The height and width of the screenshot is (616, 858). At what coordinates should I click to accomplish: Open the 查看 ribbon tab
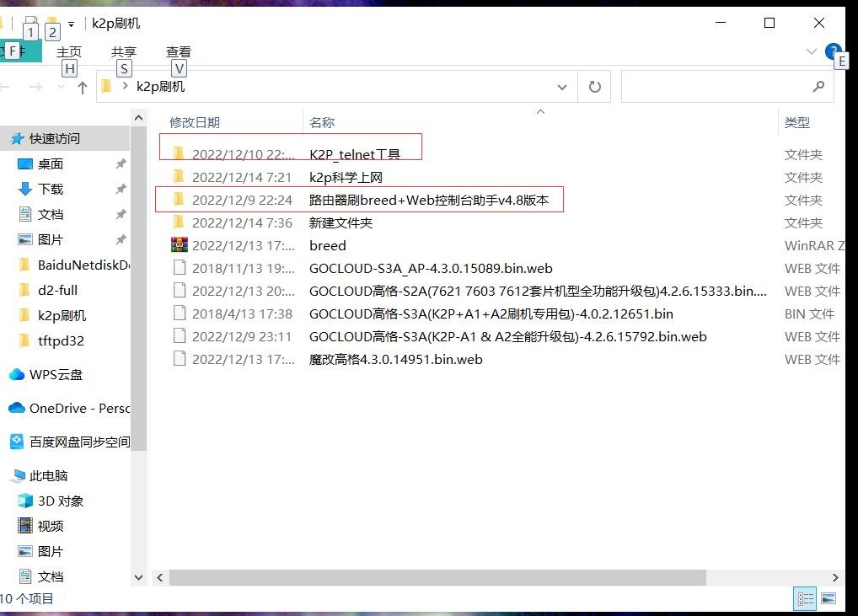179,52
